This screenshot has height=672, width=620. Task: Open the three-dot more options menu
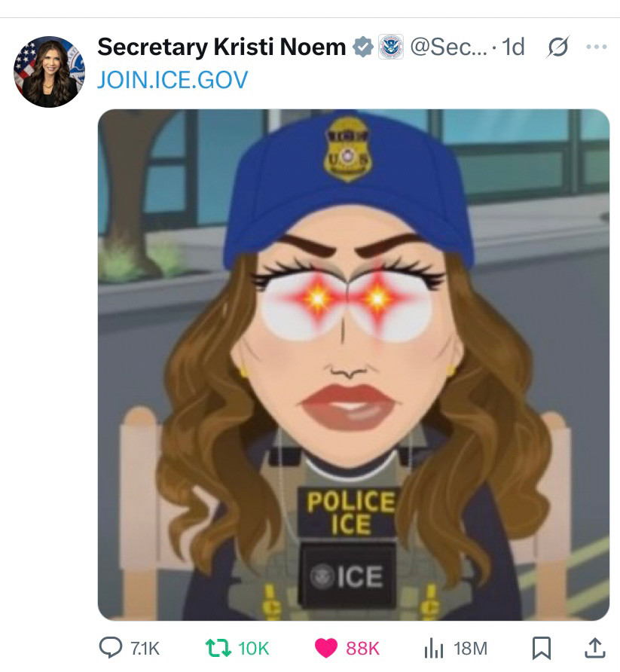pos(597,46)
